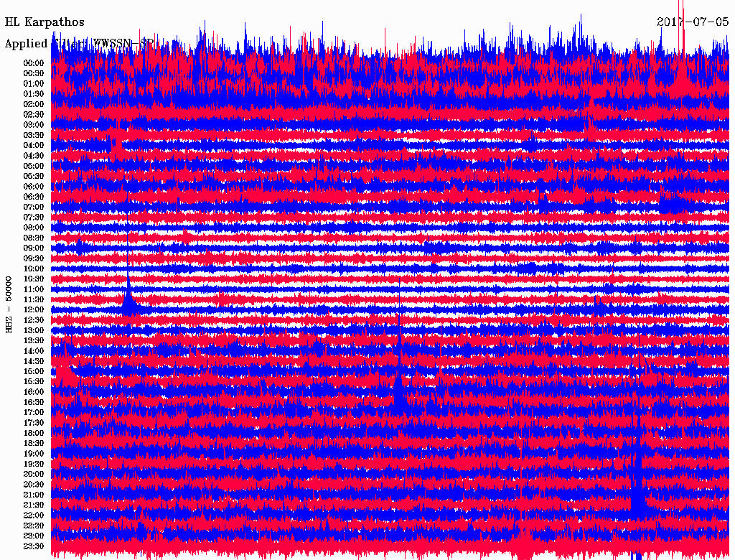The width and height of the screenshot is (735, 560).
Task: Select the 06:00 time row label
Action: click(34, 187)
